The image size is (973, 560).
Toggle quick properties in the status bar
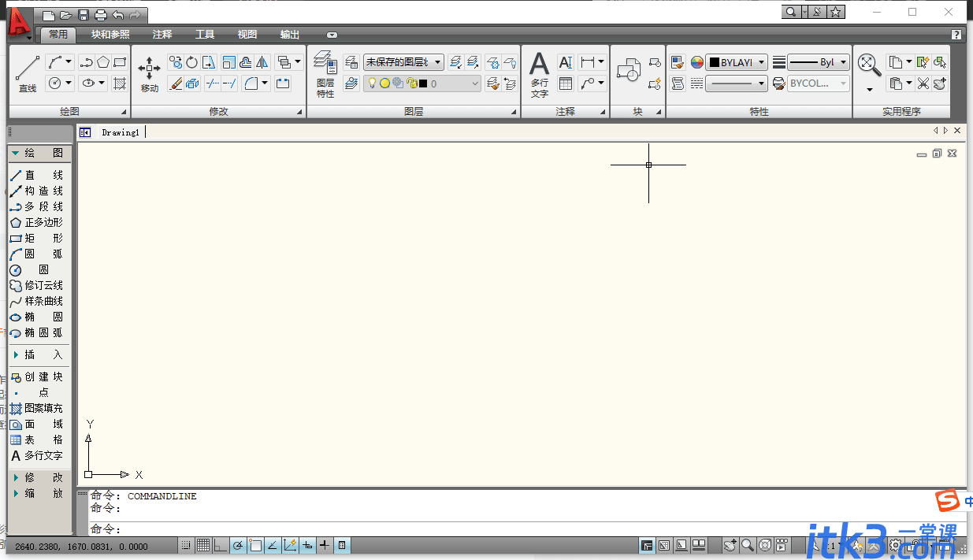(342, 545)
